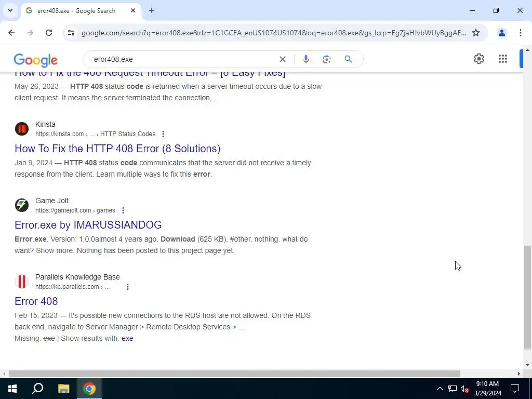Start voice search with microphone
Image resolution: width=532 pixels, height=399 pixels.
pyautogui.click(x=305, y=59)
